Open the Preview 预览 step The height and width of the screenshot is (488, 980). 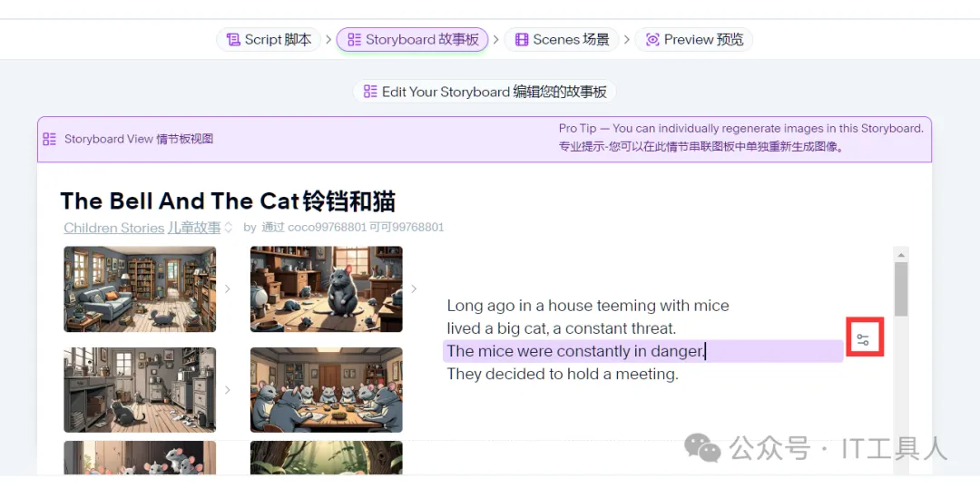694,40
